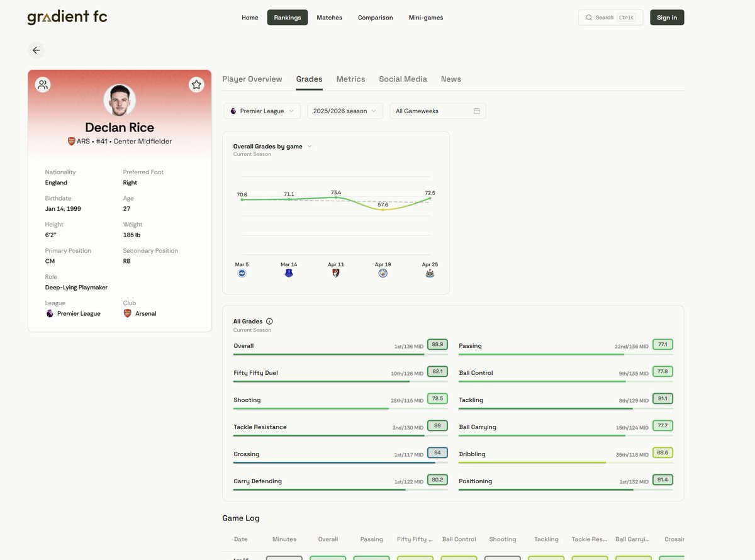Open the All Gameweeks selector

pos(438,111)
